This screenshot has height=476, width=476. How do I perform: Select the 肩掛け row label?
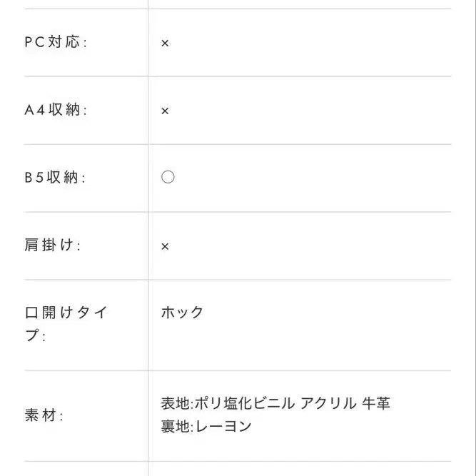pyautogui.click(x=53, y=245)
